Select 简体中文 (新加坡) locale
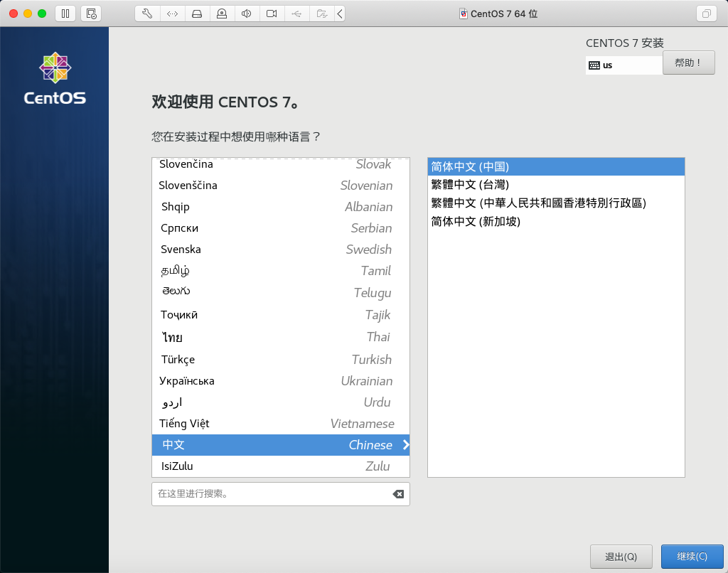 [556, 222]
